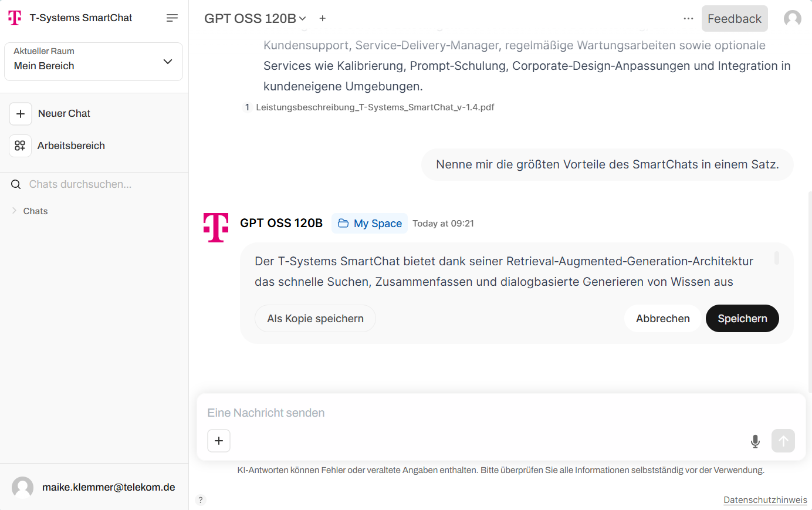Click the Feedback button
The width and height of the screenshot is (812, 510).
pos(735,19)
